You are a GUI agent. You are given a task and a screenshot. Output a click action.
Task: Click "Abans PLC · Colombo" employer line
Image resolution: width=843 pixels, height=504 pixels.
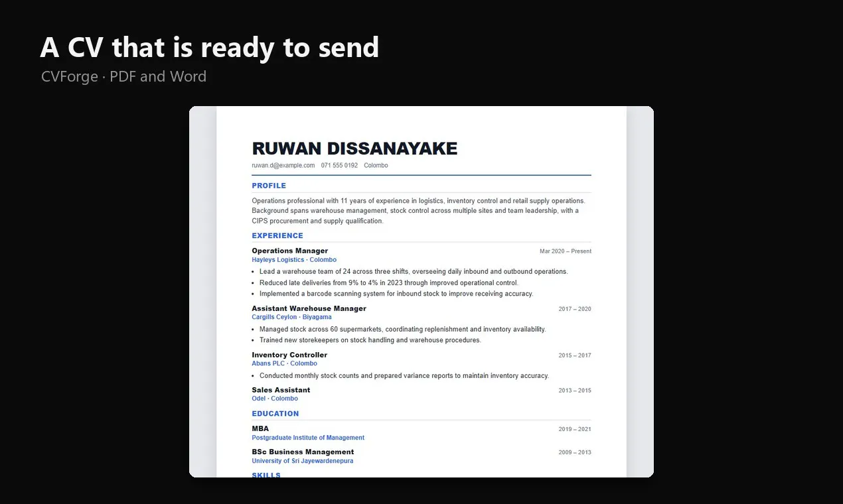pyautogui.click(x=284, y=363)
